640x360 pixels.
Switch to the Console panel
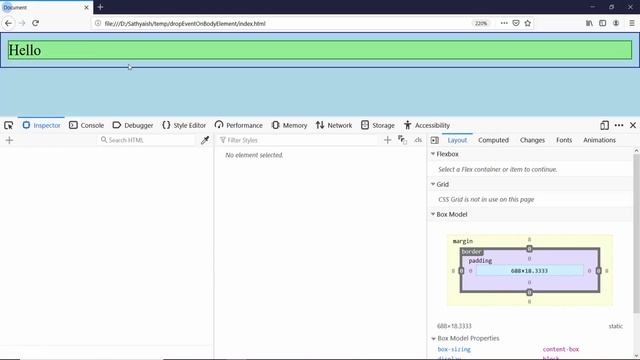click(87, 125)
